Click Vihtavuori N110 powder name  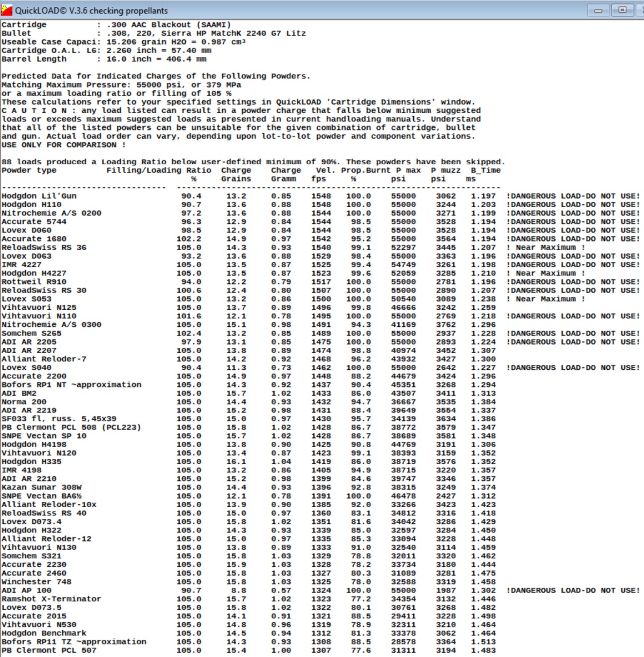(x=39, y=316)
